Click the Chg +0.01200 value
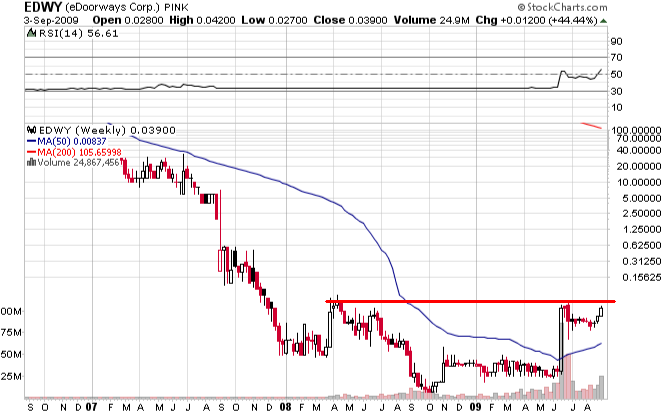668x411 pixels. tap(523, 20)
